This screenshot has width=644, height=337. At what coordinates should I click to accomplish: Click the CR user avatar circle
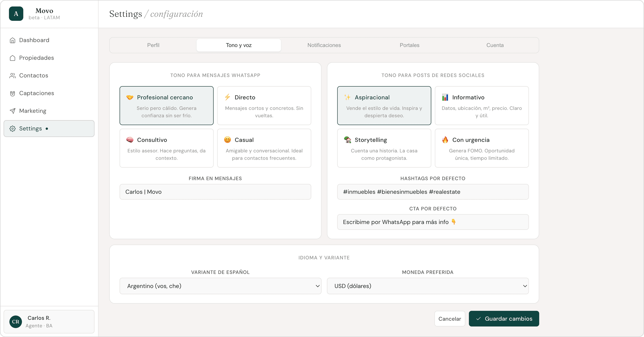(x=16, y=321)
